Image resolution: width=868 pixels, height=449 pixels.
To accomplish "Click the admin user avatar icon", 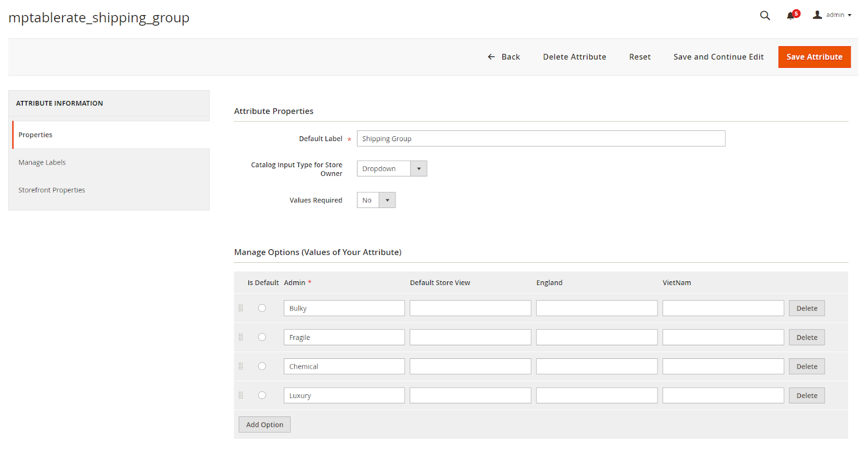I will click(x=817, y=15).
